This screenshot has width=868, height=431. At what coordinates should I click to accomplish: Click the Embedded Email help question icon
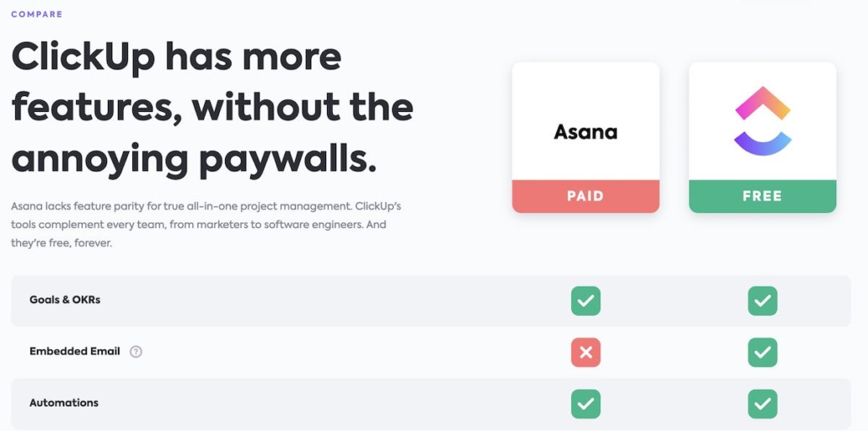(136, 352)
